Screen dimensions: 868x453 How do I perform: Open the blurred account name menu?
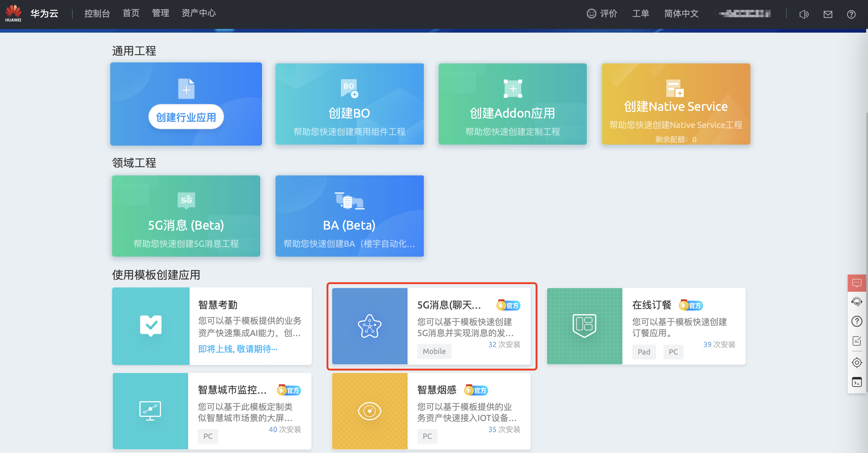[744, 14]
